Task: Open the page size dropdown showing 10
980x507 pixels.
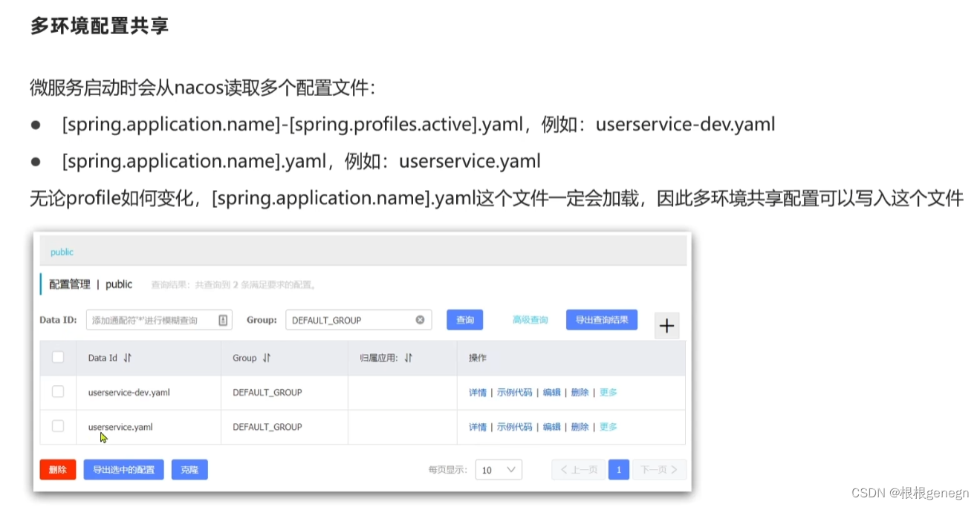Action: [498, 469]
